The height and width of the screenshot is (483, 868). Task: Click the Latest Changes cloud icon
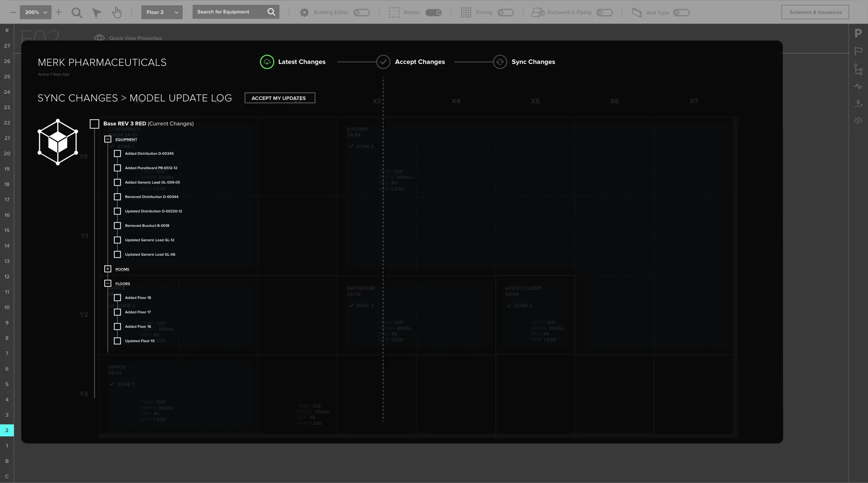(x=267, y=62)
